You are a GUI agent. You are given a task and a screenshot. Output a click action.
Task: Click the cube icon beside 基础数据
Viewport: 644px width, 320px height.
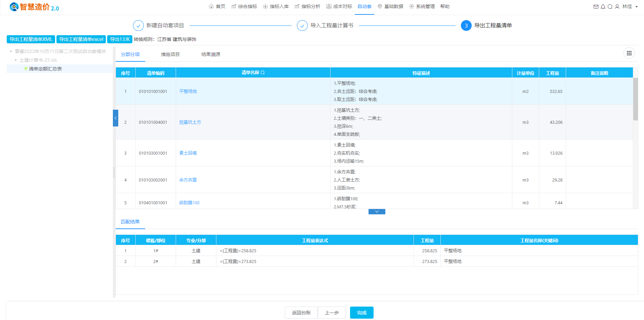click(x=380, y=6)
